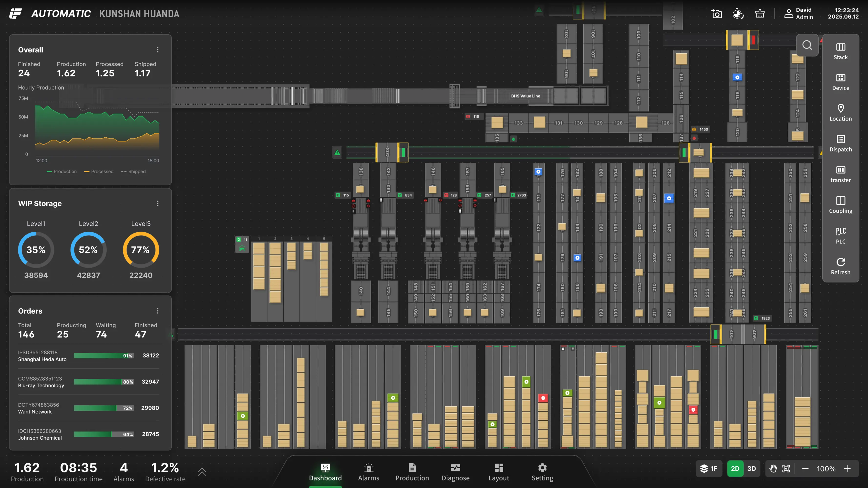Click the plus zoom-in control
The height and width of the screenshot is (488, 868).
coord(847,468)
